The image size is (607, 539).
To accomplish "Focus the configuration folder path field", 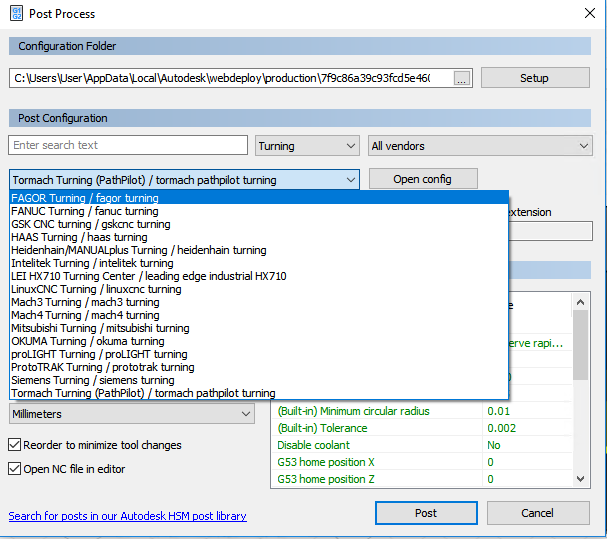I will (232, 78).
